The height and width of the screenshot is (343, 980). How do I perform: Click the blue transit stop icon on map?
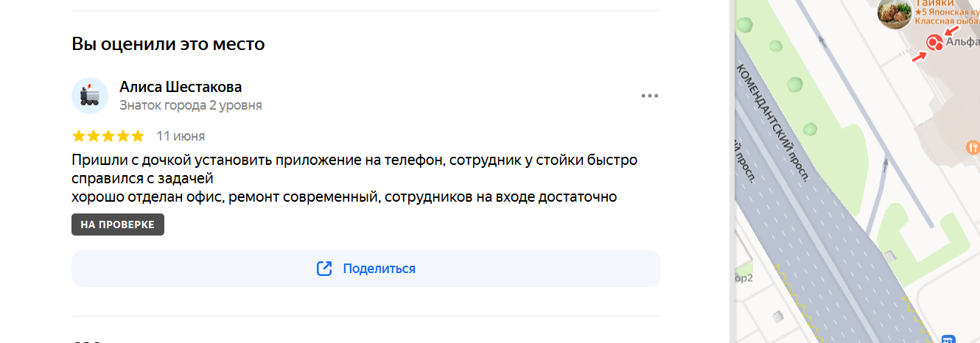[948, 339]
